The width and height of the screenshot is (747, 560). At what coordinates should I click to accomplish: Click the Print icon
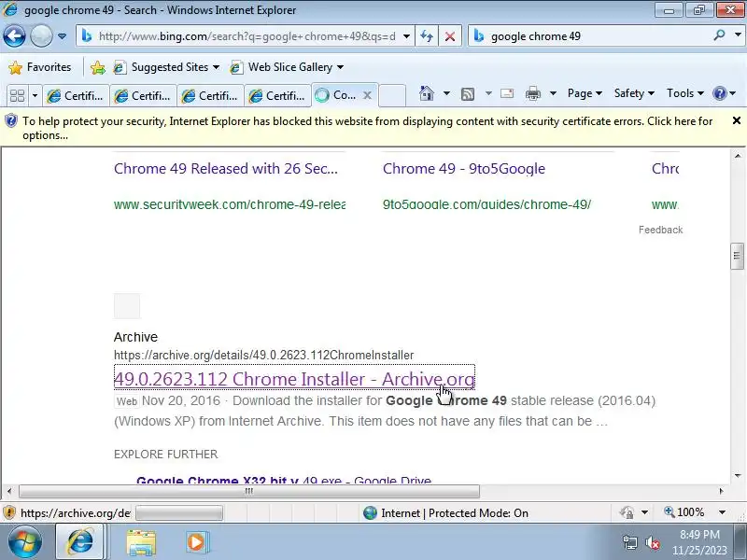point(532,94)
